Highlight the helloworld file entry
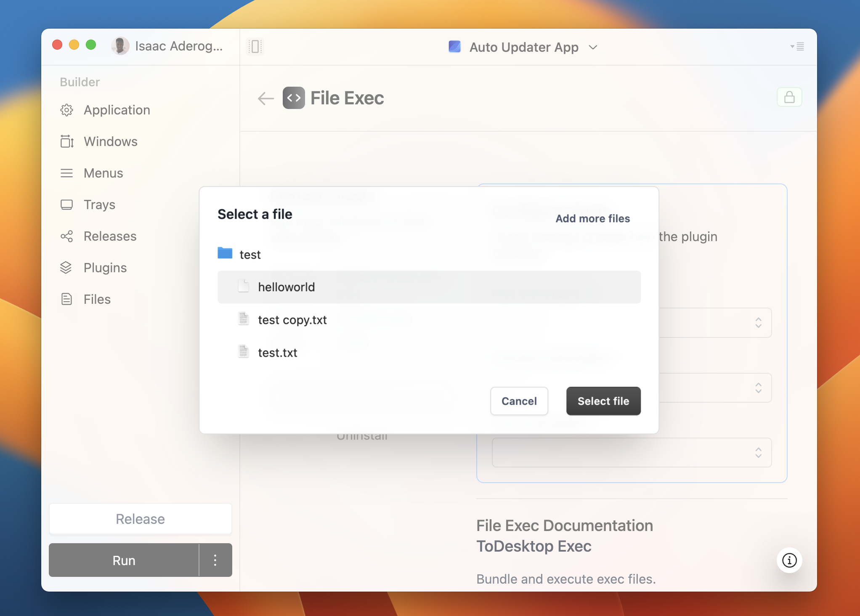 point(286,287)
